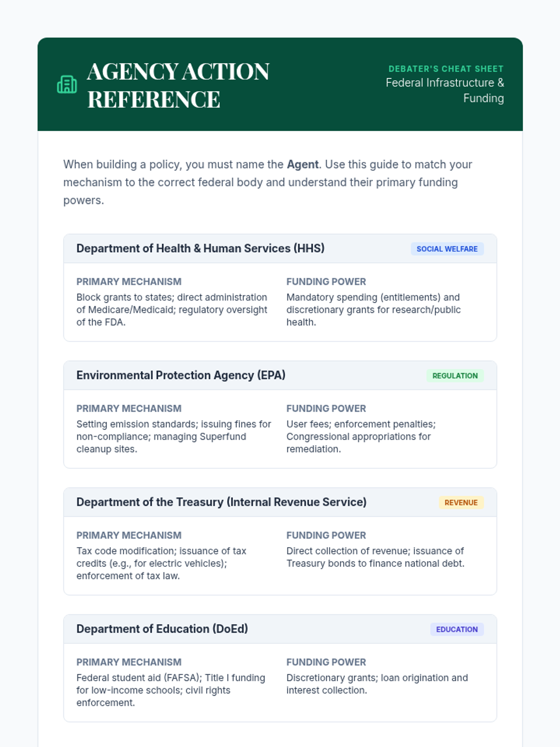
Task: Click the HHS Funding Power description text
Action: [373, 310]
